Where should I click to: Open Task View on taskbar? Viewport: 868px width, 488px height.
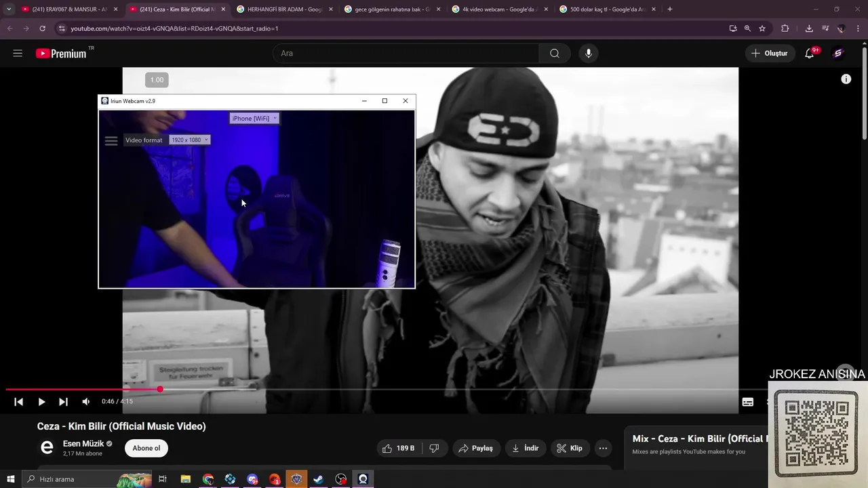pyautogui.click(x=163, y=479)
